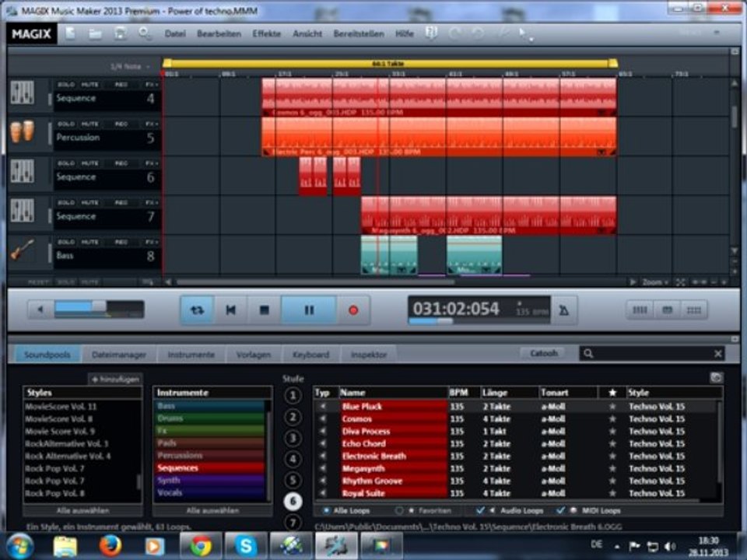This screenshot has width=747, height=560.
Task: Preview the Cosmos loop
Action: 324,418
